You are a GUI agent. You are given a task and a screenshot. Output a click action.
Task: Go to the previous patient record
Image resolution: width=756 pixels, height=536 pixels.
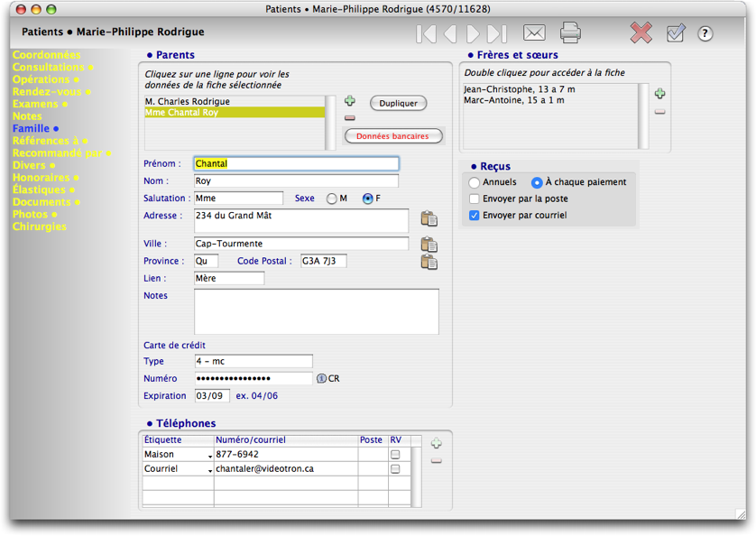tap(450, 33)
